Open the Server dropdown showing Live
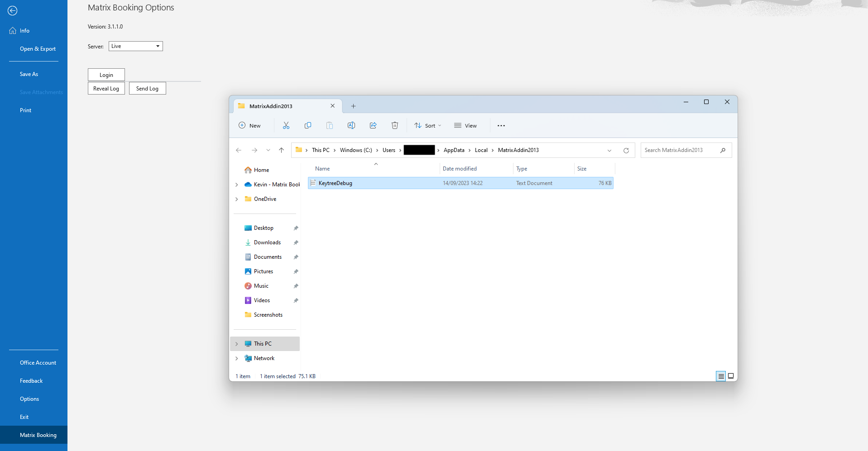The height and width of the screenshot is (451, 868). tap(135, 46)
